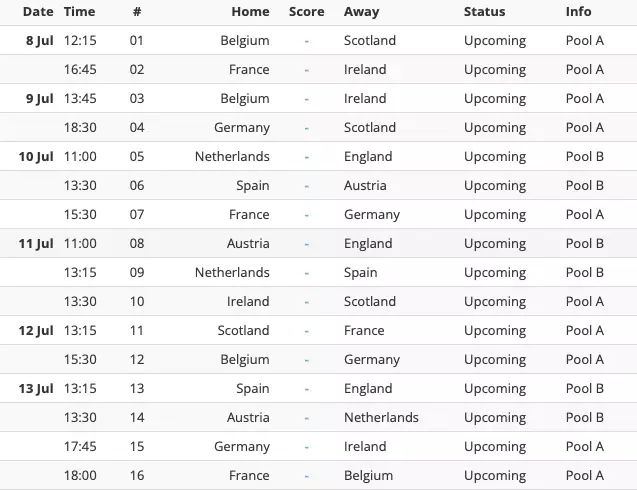
Task: Click Belgium in match 01
Action: pos(245,41)
